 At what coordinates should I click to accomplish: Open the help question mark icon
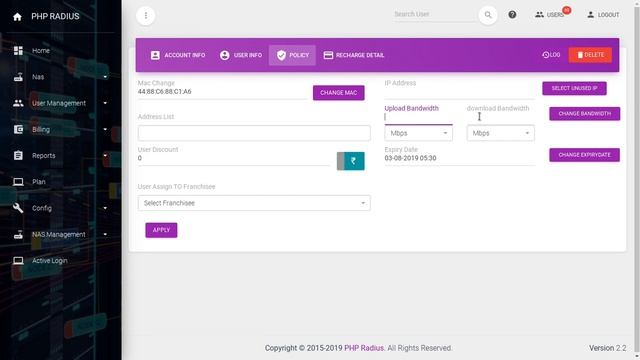pos(512,15)
